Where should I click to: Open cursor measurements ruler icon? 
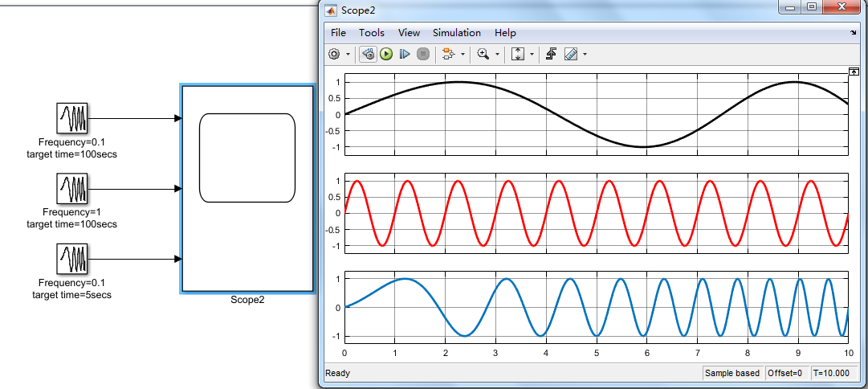pyautogui.click(x=571, y=54)
